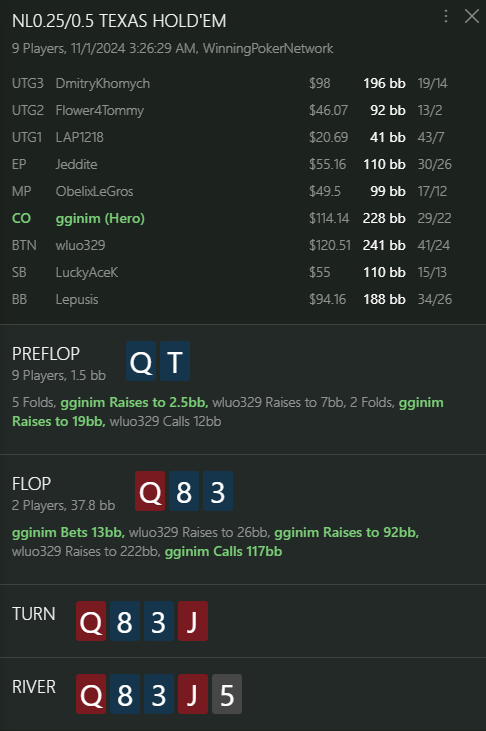Viewport: 486px width, 731px height.
Task: Select the preflop T hole card
Action: pos(175,361)
